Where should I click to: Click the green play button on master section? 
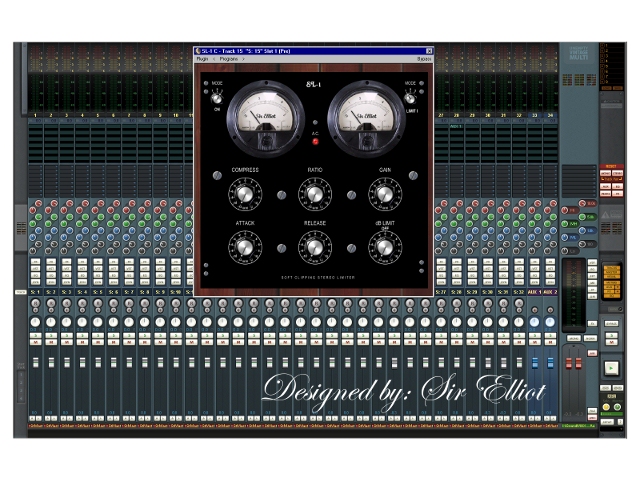pos(611,368)
